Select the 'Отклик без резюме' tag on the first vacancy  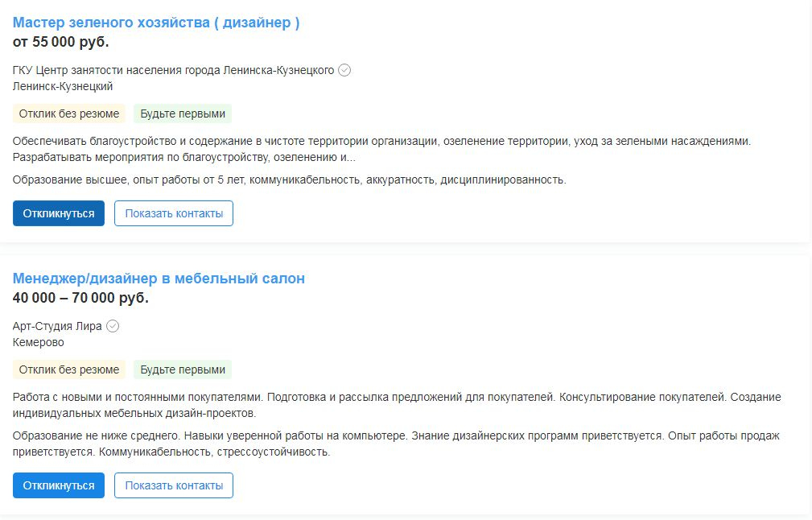(69, 113)
